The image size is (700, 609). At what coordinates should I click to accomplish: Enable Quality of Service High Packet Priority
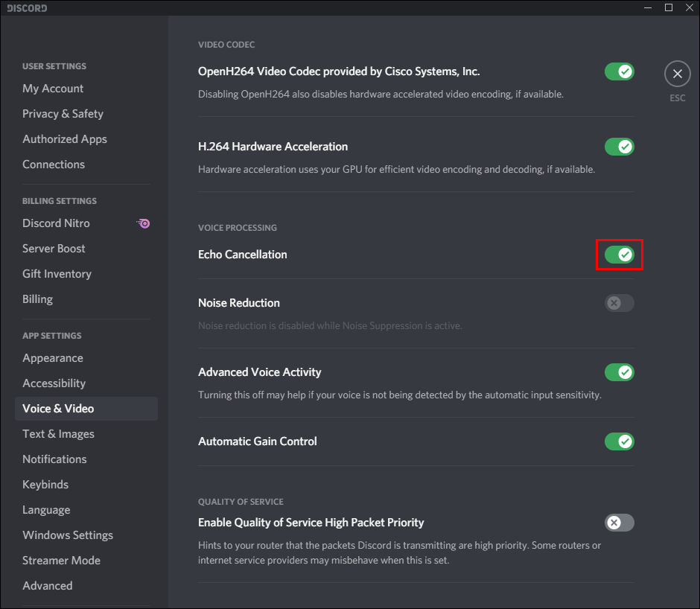click(x=619, y=523)
